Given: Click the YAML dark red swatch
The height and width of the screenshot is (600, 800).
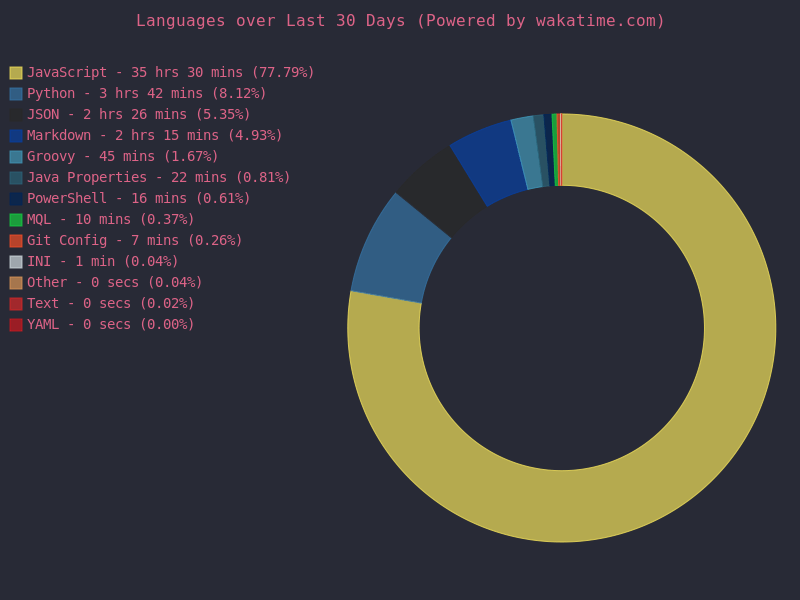Looking at the screenshot, I should (16, 325).
